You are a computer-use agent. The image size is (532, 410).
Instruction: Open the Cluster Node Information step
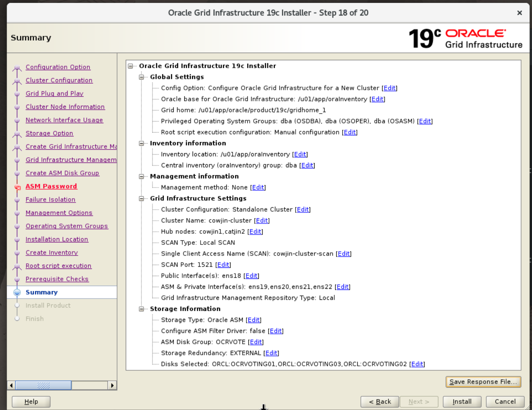pos(65,107)
